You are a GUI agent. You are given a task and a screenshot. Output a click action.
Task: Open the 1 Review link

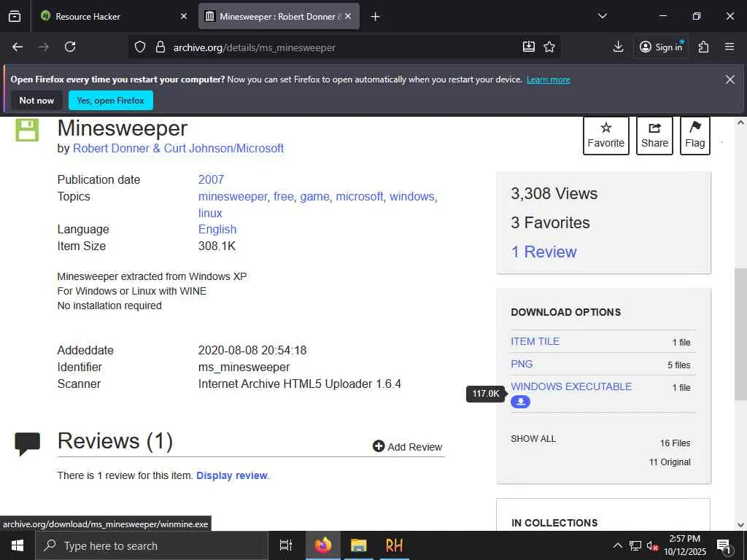coord(543,252)
